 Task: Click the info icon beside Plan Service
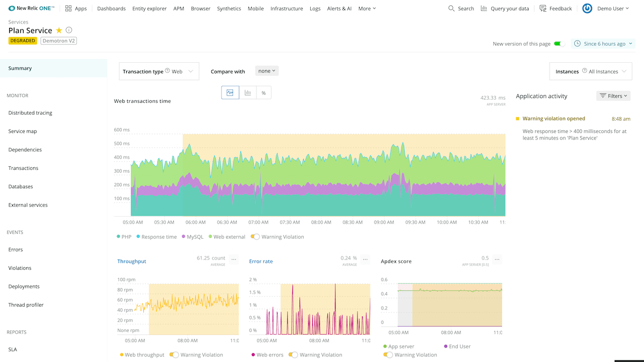(69, 31)
